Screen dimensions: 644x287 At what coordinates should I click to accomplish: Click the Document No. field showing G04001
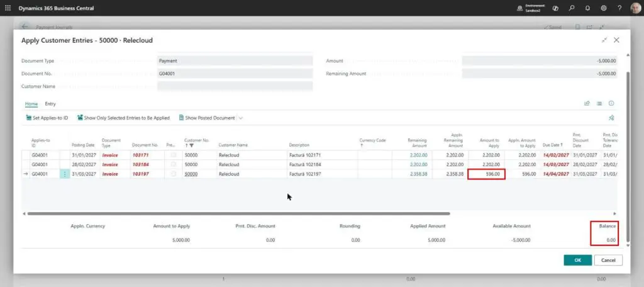235,74
